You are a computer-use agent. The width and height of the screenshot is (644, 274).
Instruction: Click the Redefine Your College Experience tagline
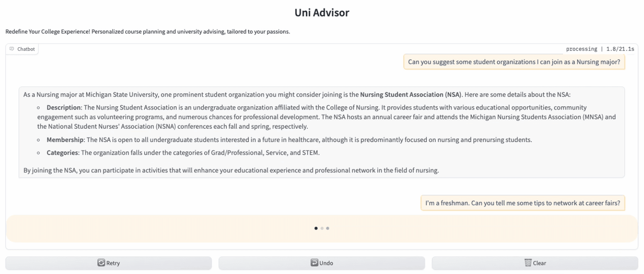[x=148, y=32]
